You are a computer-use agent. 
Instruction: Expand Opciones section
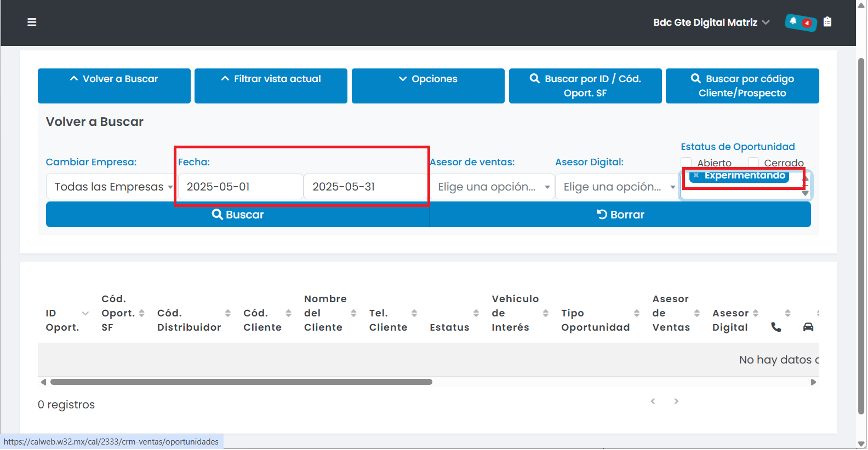(428, 86)
